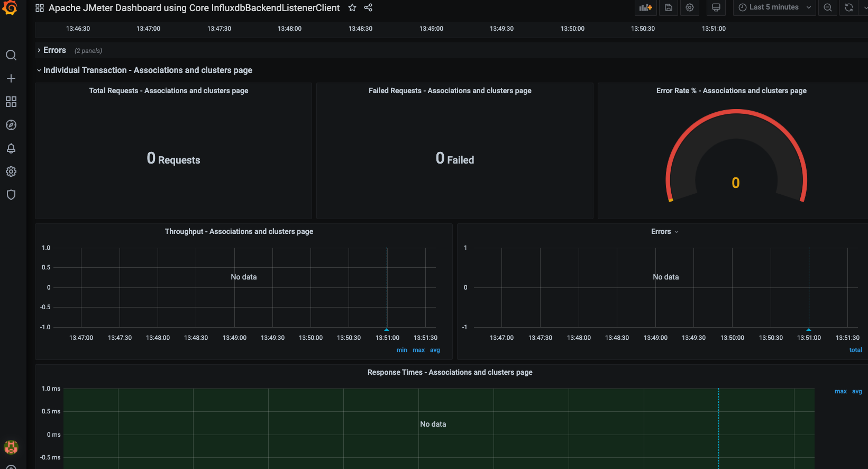Sort Throughput legend by avg
This screenshot has height=469, width=868.
pos(435,350)
